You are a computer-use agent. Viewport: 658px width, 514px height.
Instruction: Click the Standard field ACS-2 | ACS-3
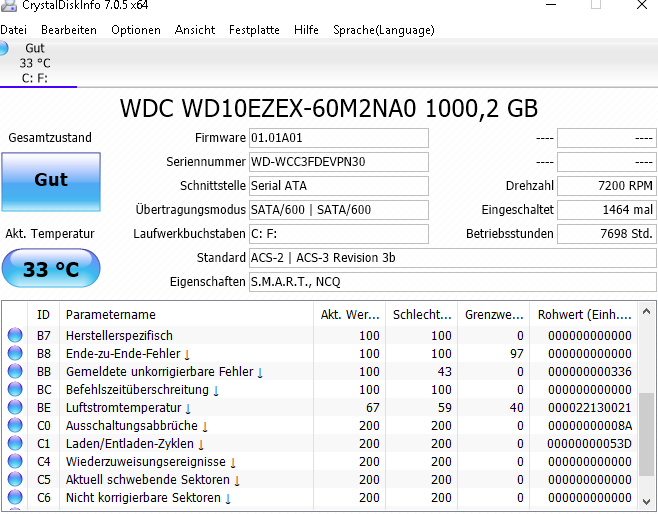click(453, 258)
